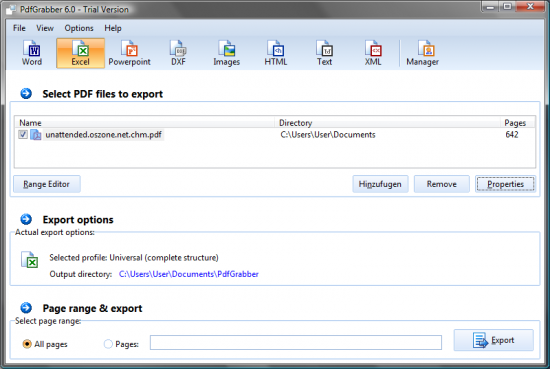Click the page count 642 cell
This screenshot has height=369, width=550.
[512, 135]
